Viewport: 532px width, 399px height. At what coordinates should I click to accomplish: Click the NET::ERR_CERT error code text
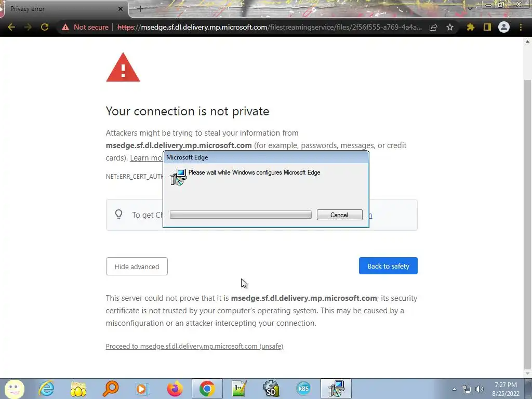coord(135,177)
